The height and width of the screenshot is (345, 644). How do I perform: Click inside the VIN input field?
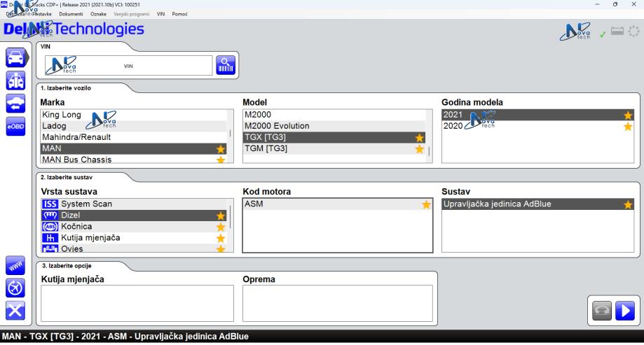(x=128, y=66)
